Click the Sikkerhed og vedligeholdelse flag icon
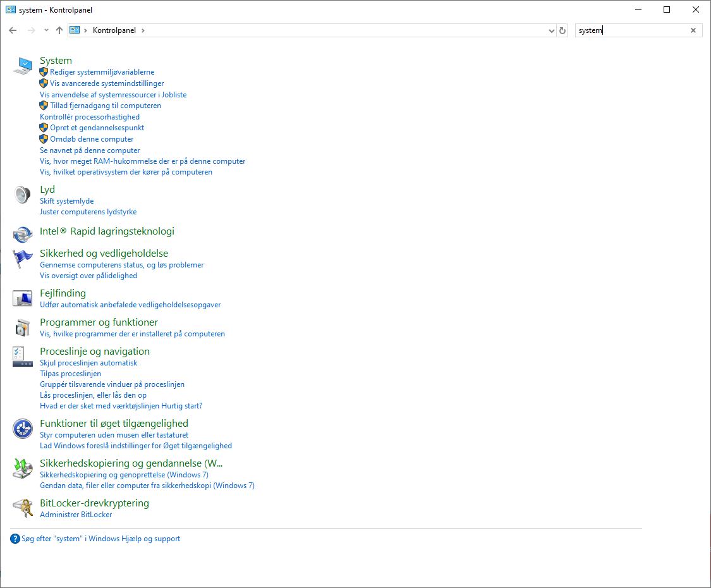 [22, 259]
